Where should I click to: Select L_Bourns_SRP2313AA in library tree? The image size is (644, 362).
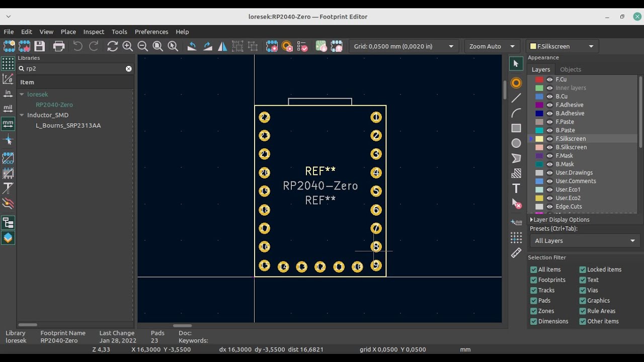(x=68, y=126)
